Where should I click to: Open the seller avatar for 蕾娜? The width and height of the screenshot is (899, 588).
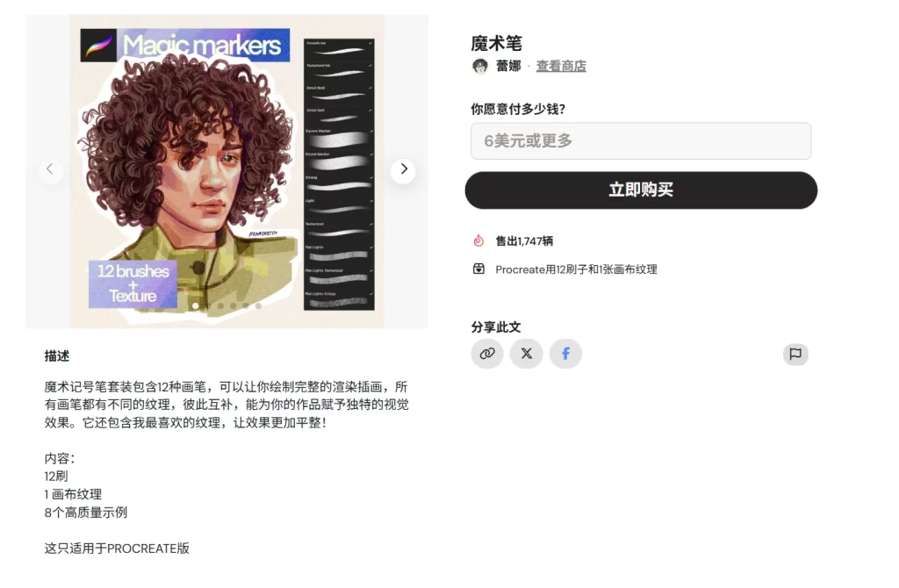(480, 66)
